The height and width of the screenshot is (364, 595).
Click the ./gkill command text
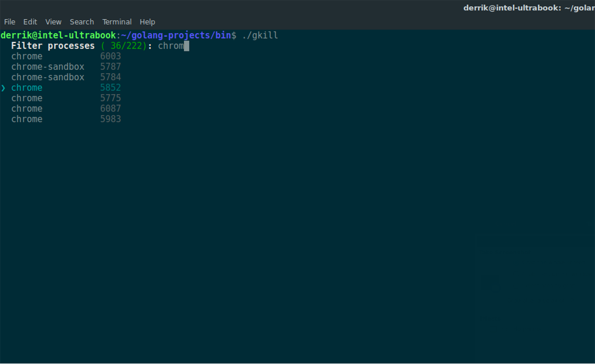(260, 36)
